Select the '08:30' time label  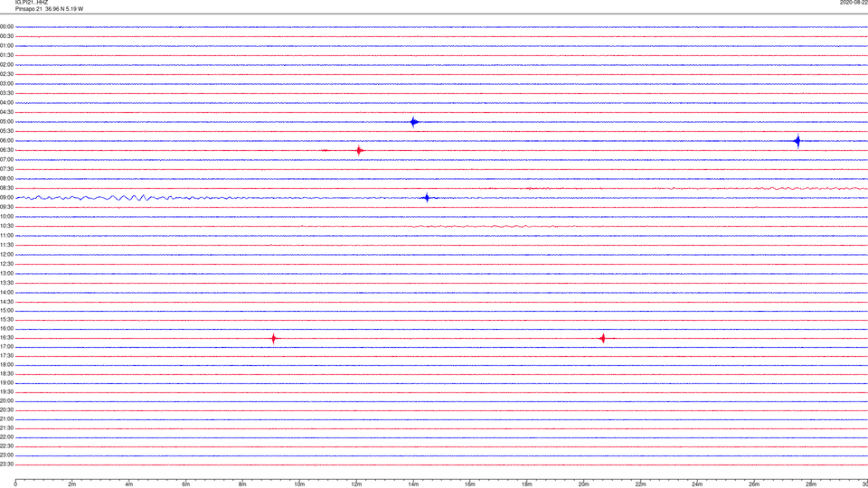pos(6,188)
